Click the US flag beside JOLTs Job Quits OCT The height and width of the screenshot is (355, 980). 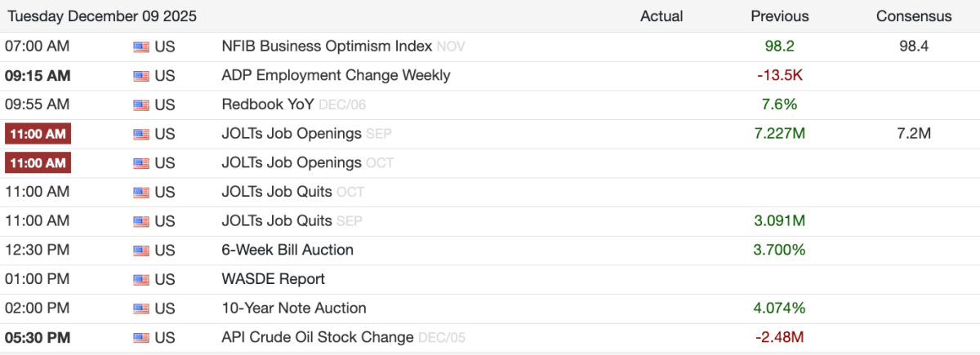tap(140, 192)
